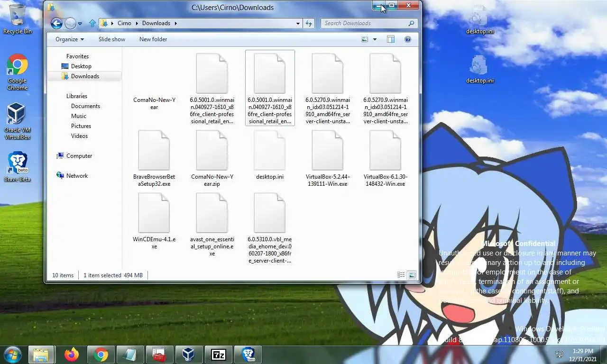Click the Change your view icon

[365, 39]
